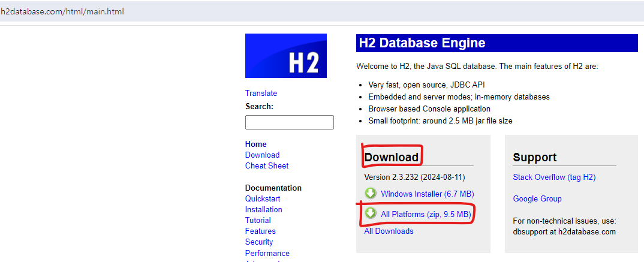Click the address bar URL
This screenshot has width=644, height=262.
point(62,11)
